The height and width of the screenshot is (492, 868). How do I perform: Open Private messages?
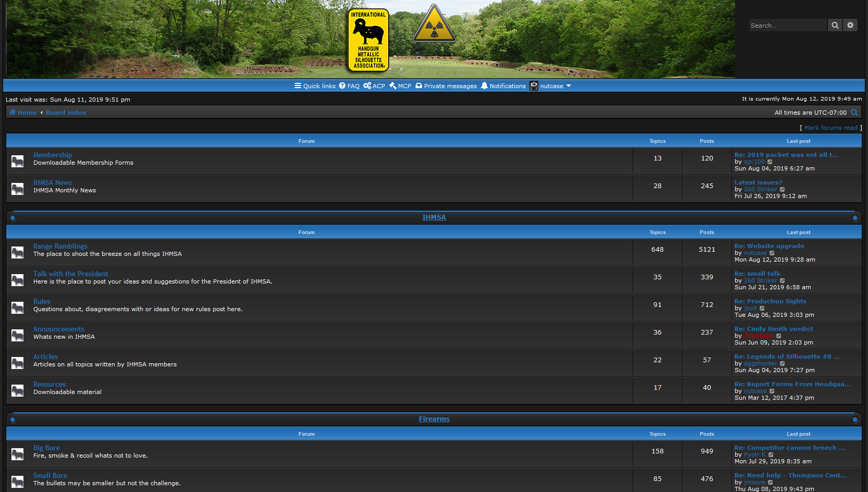tap(446, 86)
